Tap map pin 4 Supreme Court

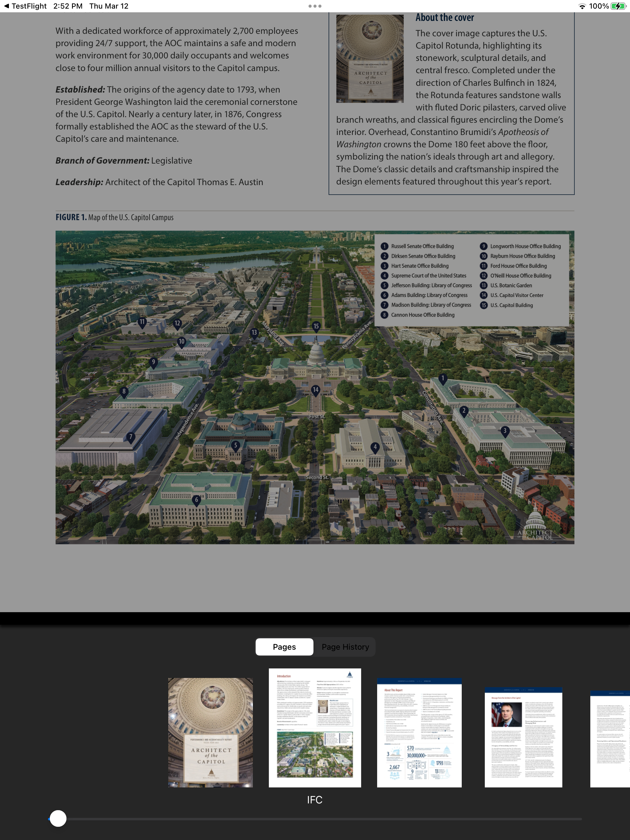[375, 448]
